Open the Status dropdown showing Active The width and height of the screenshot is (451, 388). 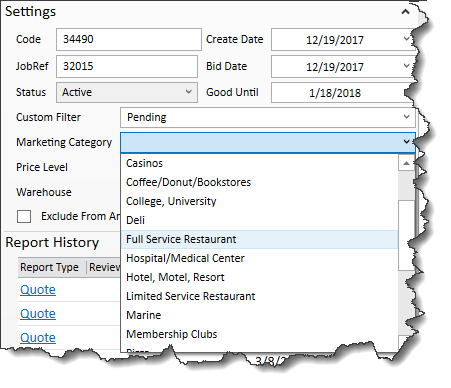click(x=127, y=92)
